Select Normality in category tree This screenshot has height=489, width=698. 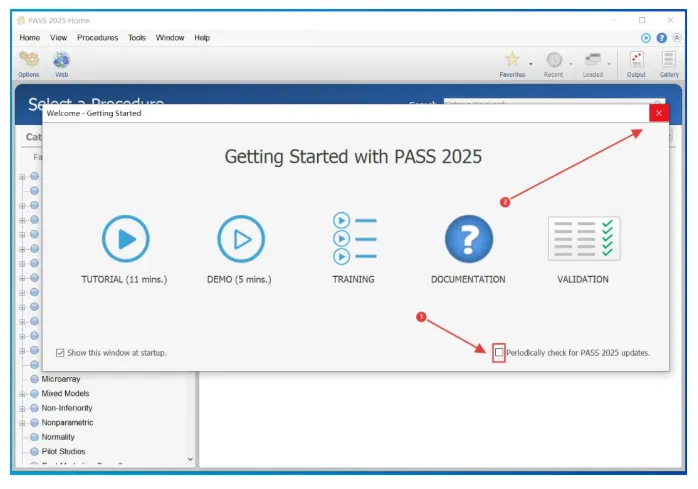58,437
